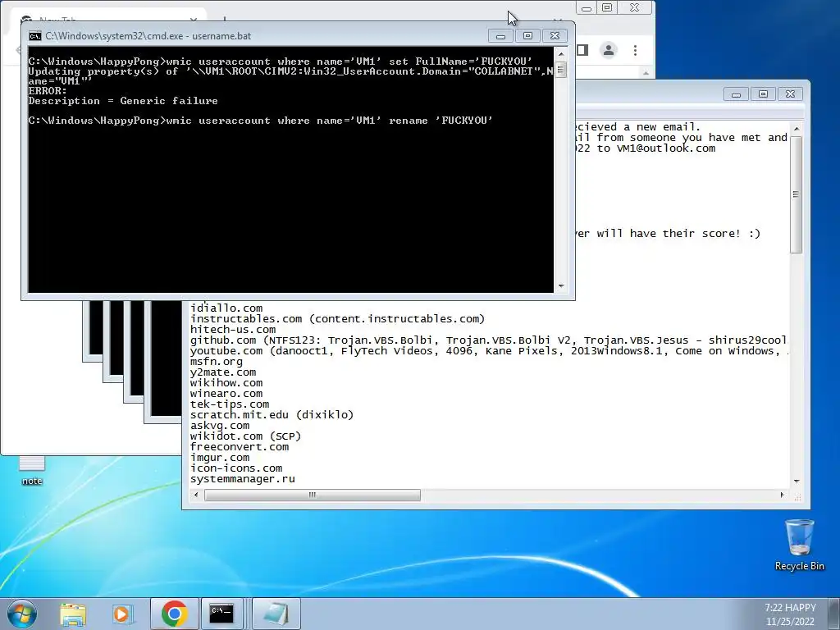Maximize the Notepad window

click(x=763, y=94)
